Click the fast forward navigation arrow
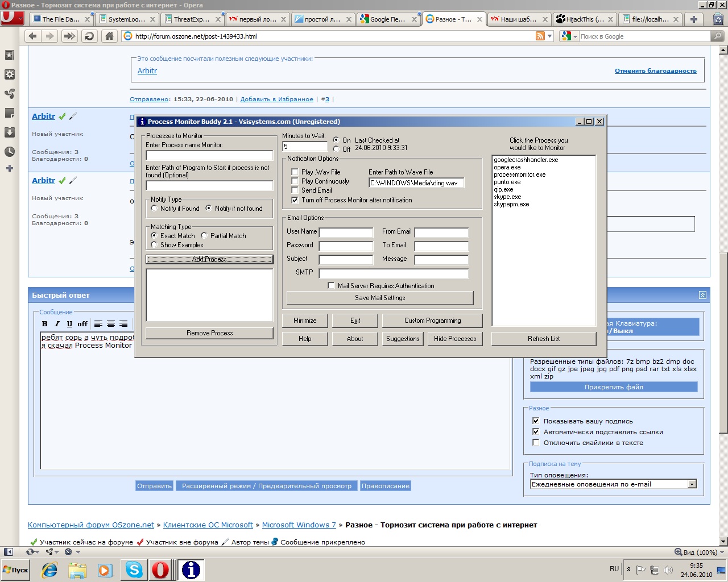This screenshot has width=728, height=582. pyautogui.click(x=69, y=36)
